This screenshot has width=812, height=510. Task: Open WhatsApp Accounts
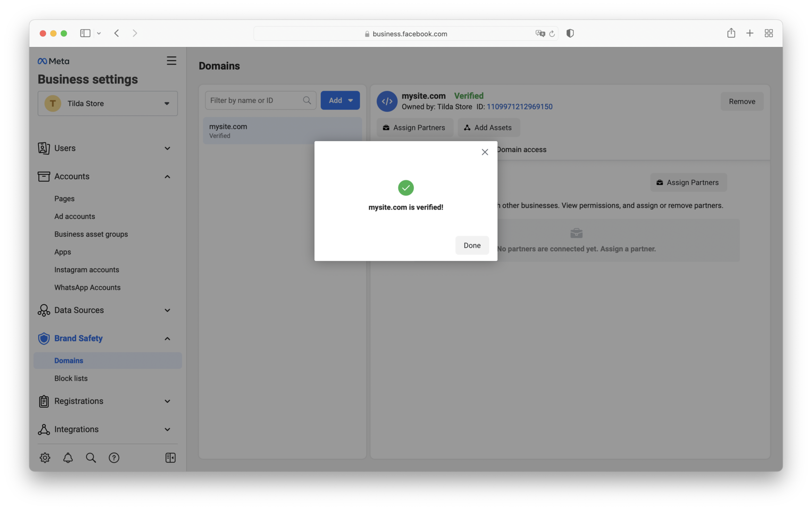(87, 287)
